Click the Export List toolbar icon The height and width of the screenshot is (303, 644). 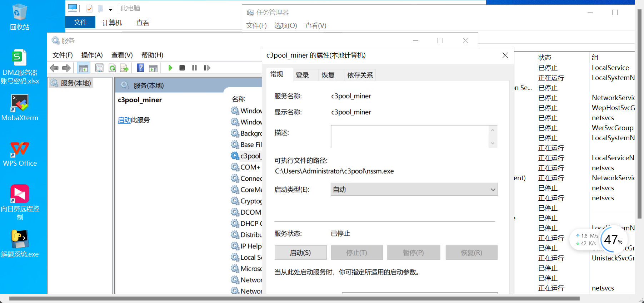pos(124,68)
